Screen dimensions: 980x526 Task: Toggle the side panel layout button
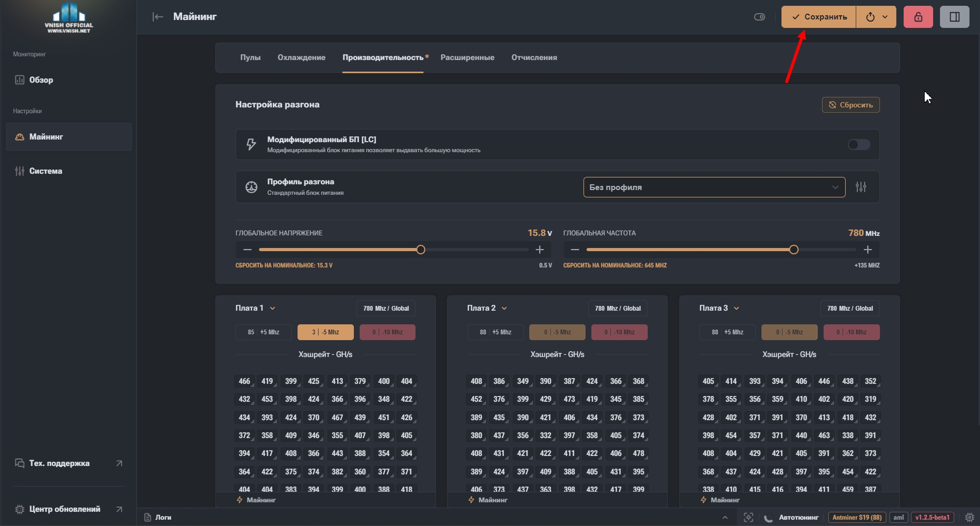(955, 17)
